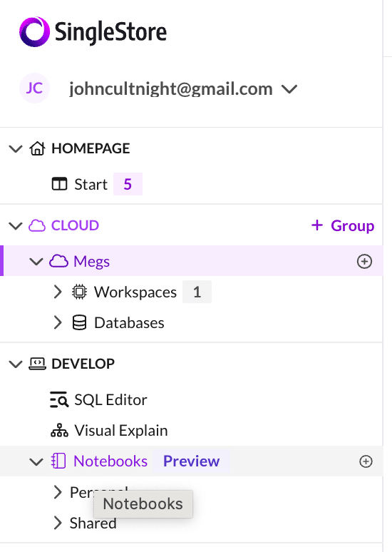Image resolution: width=392 pixels, height=552 pixels.
Task: Click the CLOUD section cloud icon
Action: (37, 225)
